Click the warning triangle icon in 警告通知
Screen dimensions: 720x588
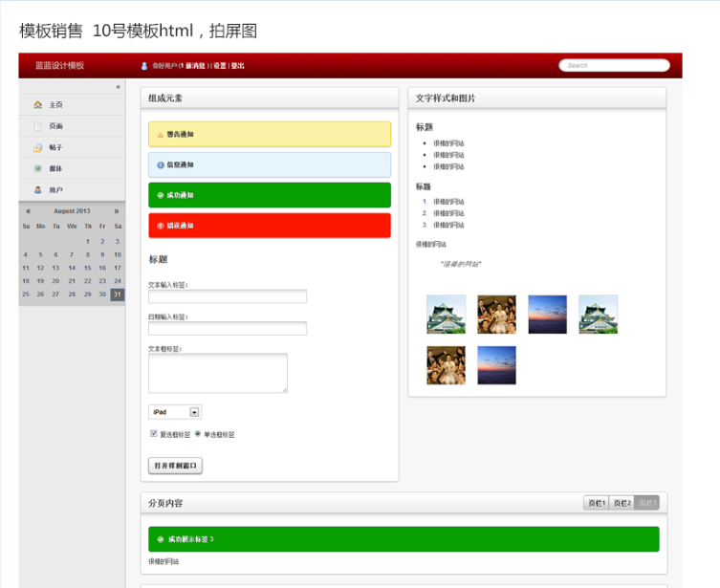coord(160,134)
